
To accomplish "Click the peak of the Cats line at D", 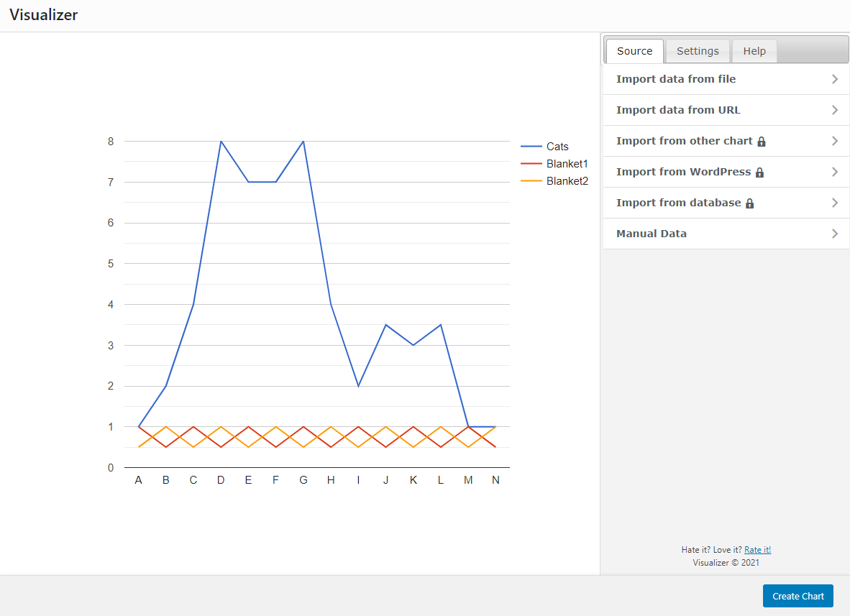I will pyautogui.click(x=221, y=141).
